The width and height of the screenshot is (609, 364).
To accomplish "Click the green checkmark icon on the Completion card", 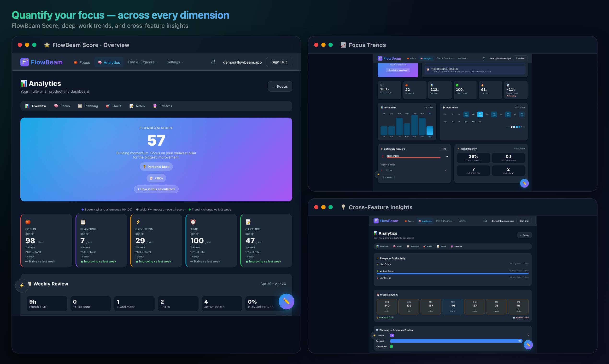I will tap(457, 85).
